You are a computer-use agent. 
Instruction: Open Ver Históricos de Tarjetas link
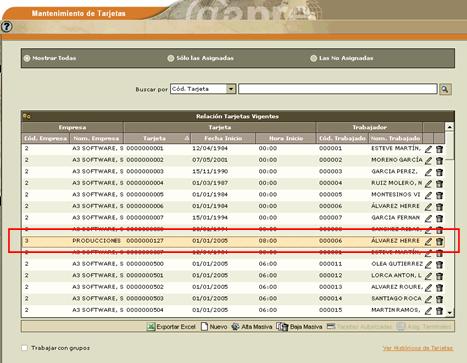tap(418, 348)
